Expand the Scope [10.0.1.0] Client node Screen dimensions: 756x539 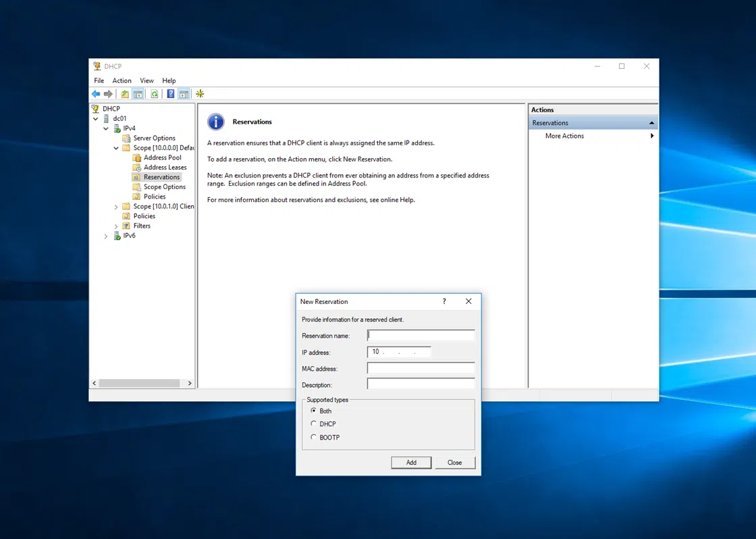pos(115,206)
